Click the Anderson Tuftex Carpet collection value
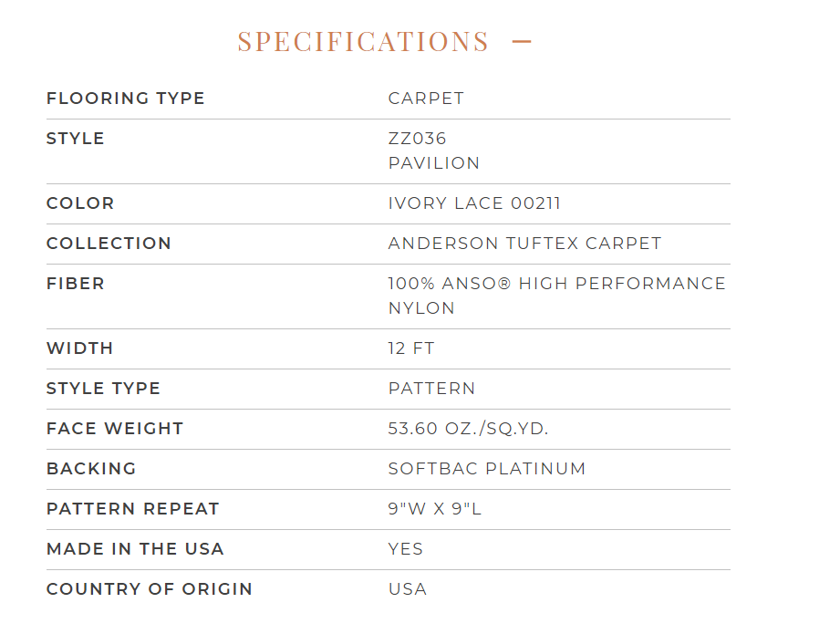840x634 pixels. point(524,244)
